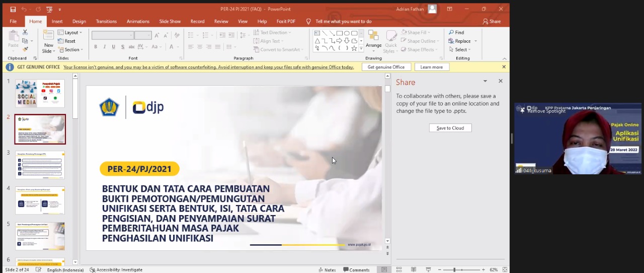Click the Get genuine Office button
Image resolution: width=644 pixels, height=273 pixels.
point(386,67)
